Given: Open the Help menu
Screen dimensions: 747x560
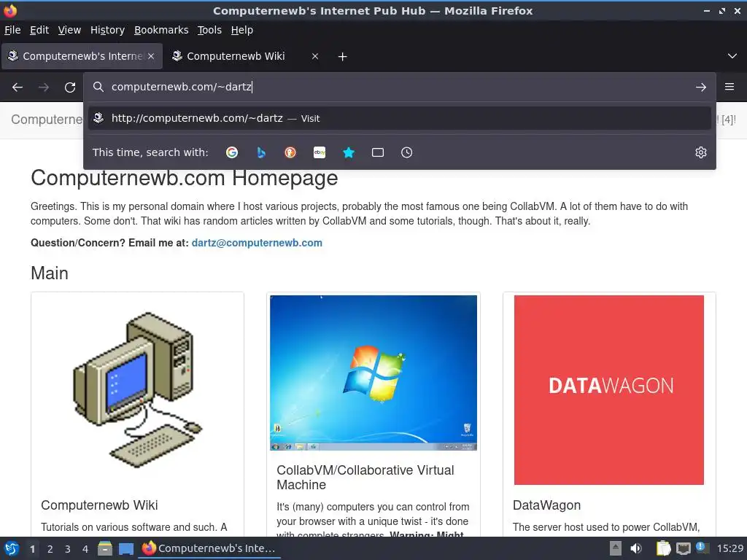Looking at the screenshot, I should point(242,30).
